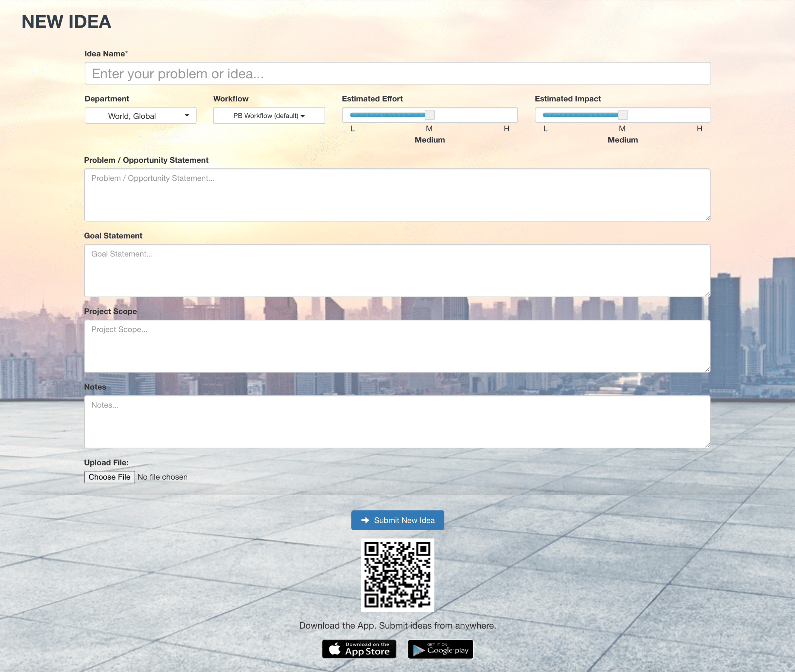Click the resize grip of Notes textarea
Screen dimensions: 795x672
707,445
